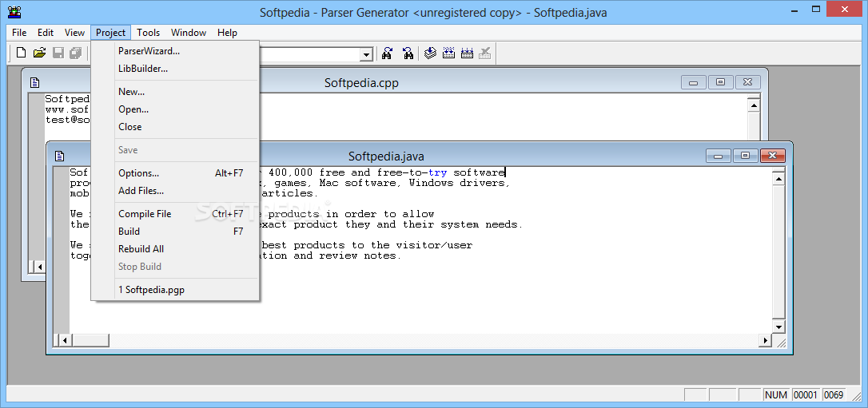Click scroll down arrow in Softpedia.java editor
This screenshot has width=868, height=408.
(778, 327)
